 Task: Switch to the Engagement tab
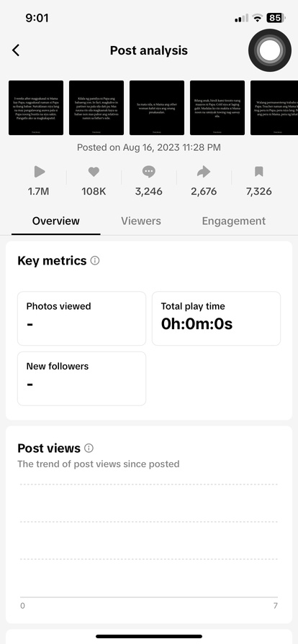[233, 221]
